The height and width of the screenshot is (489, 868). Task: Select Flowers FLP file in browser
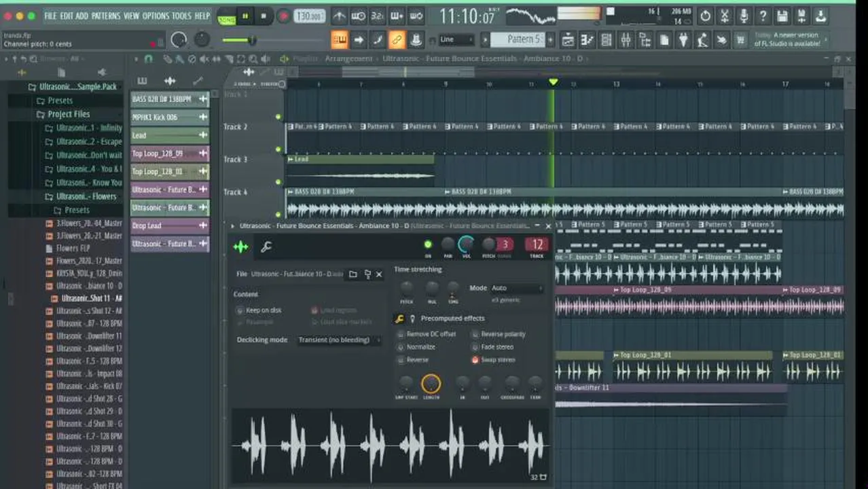pyautogui.click(x=73, y=249)
